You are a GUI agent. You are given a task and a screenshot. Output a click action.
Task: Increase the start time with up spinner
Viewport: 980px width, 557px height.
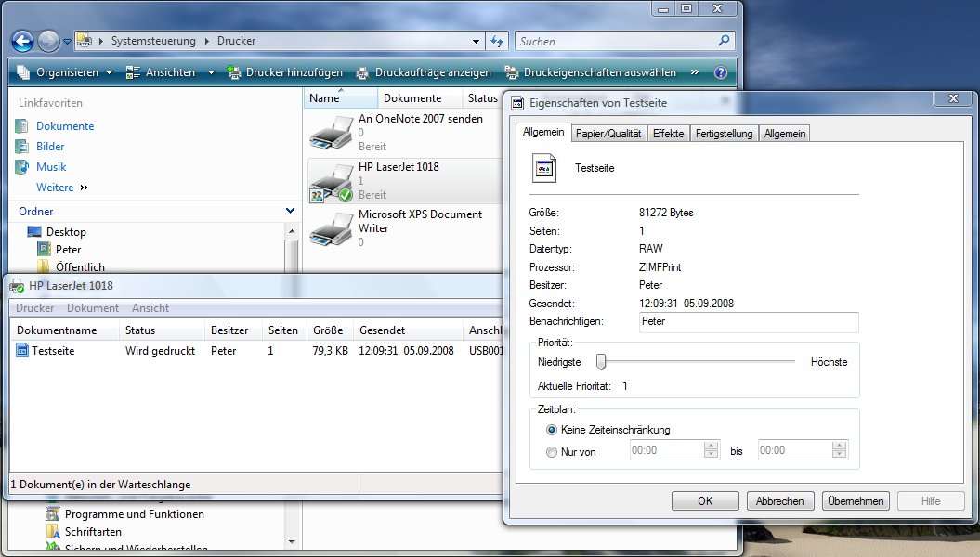[712, 446]
